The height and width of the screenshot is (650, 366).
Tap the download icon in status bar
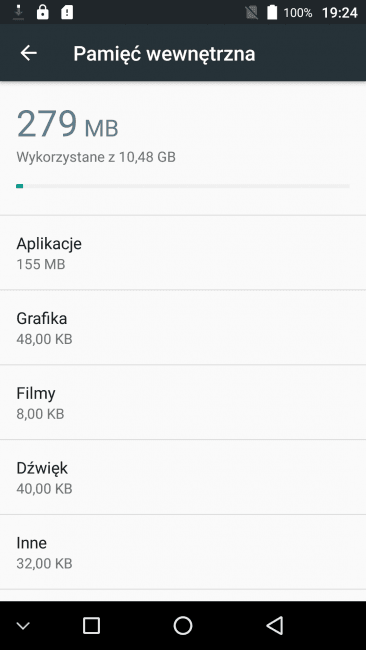18,12
